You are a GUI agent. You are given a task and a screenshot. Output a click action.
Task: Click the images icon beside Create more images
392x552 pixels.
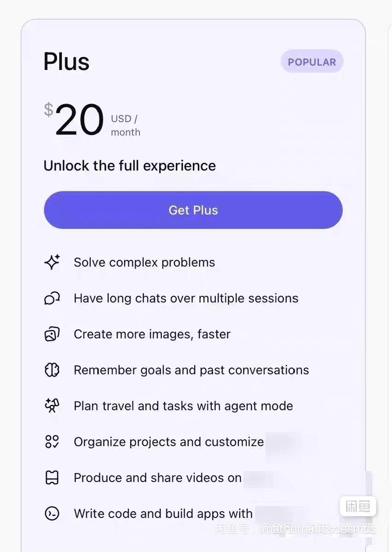(x=52, y=334)
